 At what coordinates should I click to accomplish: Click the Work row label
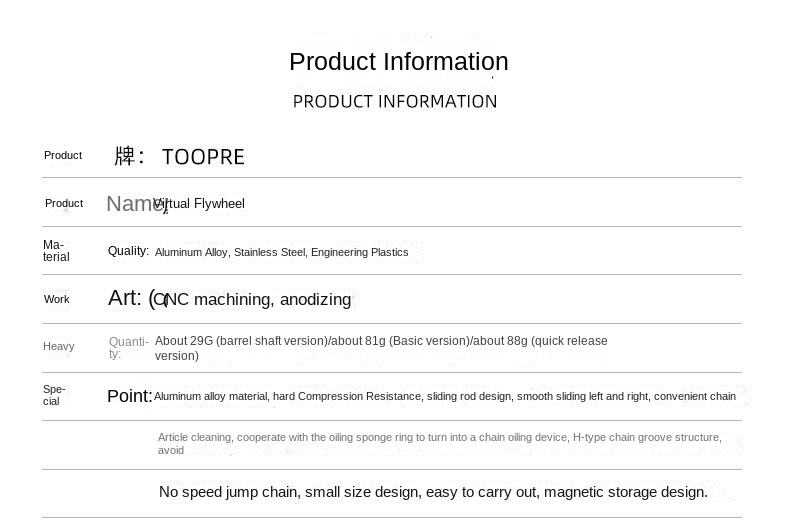pos(56,299)
